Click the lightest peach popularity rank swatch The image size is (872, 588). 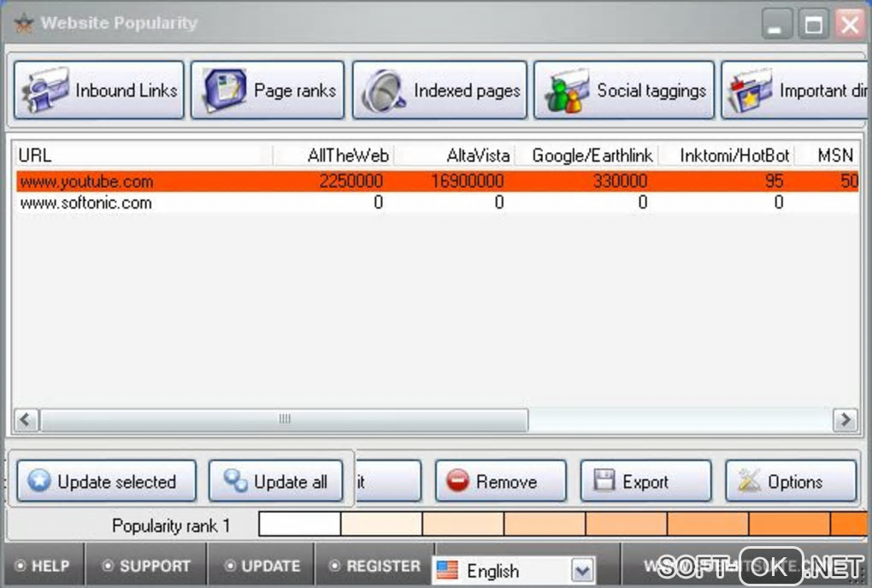pos(381,524)
